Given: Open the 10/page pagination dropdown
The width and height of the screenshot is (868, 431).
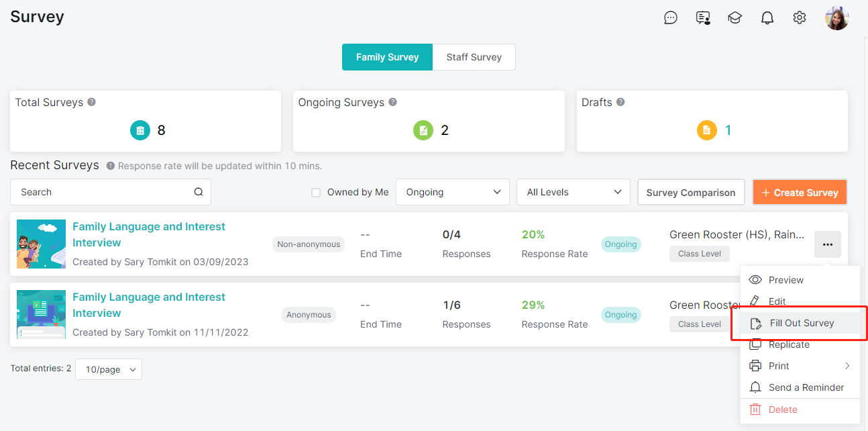Looking at the screenshot, I should pyautogui.click(x=109, y=369).
